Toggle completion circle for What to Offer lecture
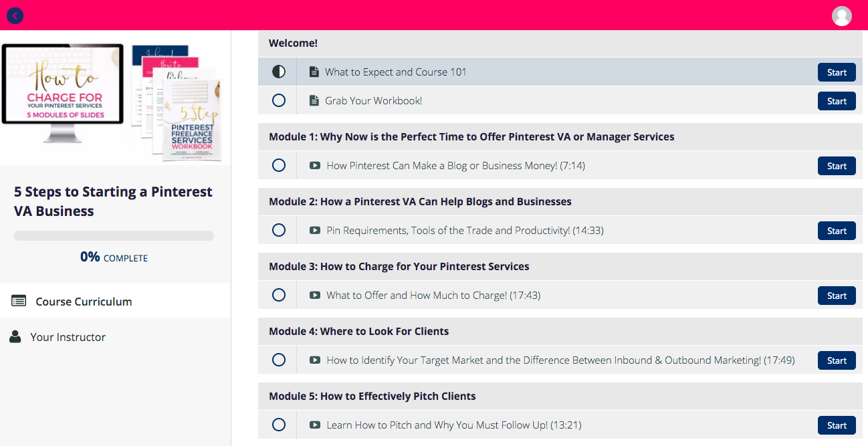The width and height of the screenshot is (868, 446). pyautogui.click(x=279, y=295)
